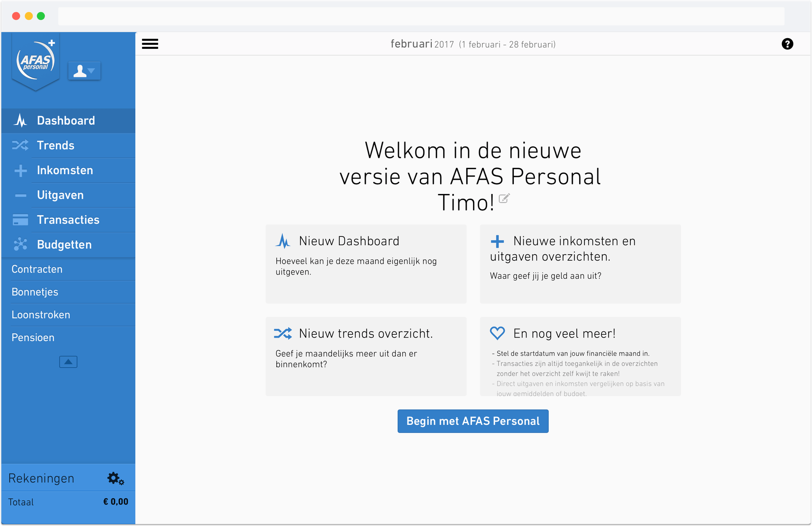Open the Bonnetjes section

[x=34, y=292]
